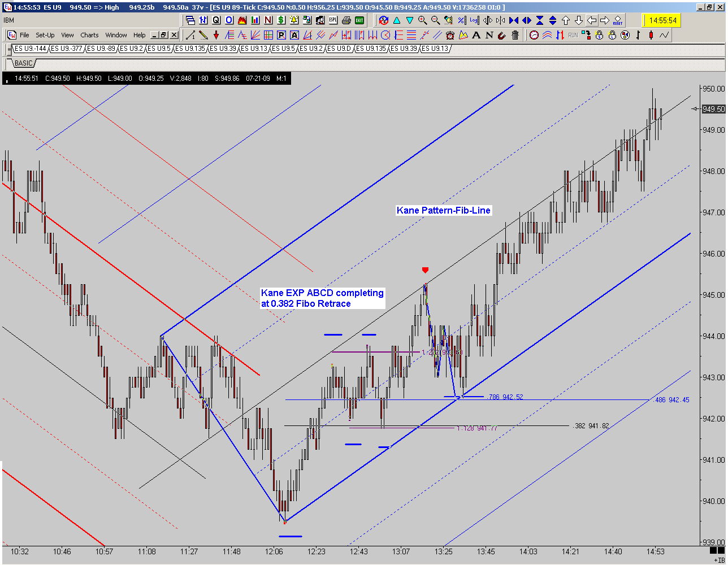Screen dimensions: 728x565
Task: Click the green EXIT icon
Action: point(359,20)
